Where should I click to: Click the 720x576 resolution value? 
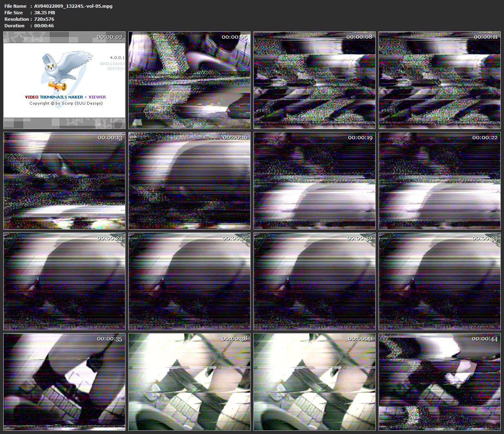pos(44,19)
